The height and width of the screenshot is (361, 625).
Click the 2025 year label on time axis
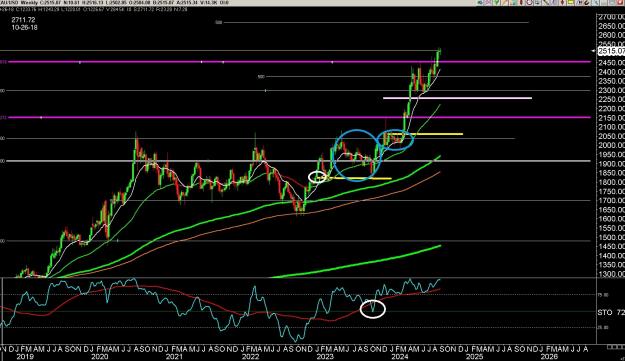[474, 357]
